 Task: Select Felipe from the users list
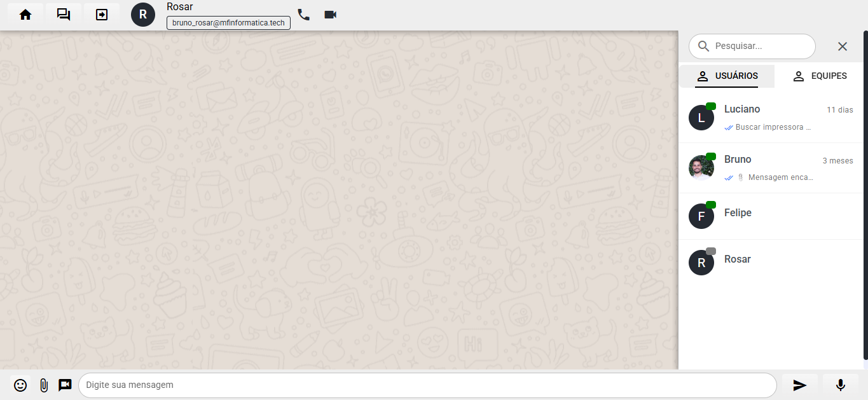click(771, 216)
